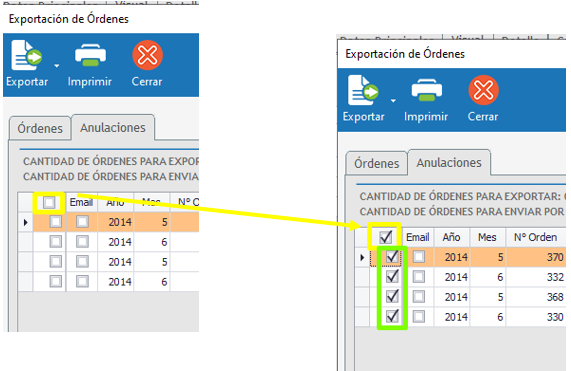This screenshot has height=371, width=571.
Task: Uncheck select-all header checkbox in right window
Action: pyautogui.click(x=386, y=237)
